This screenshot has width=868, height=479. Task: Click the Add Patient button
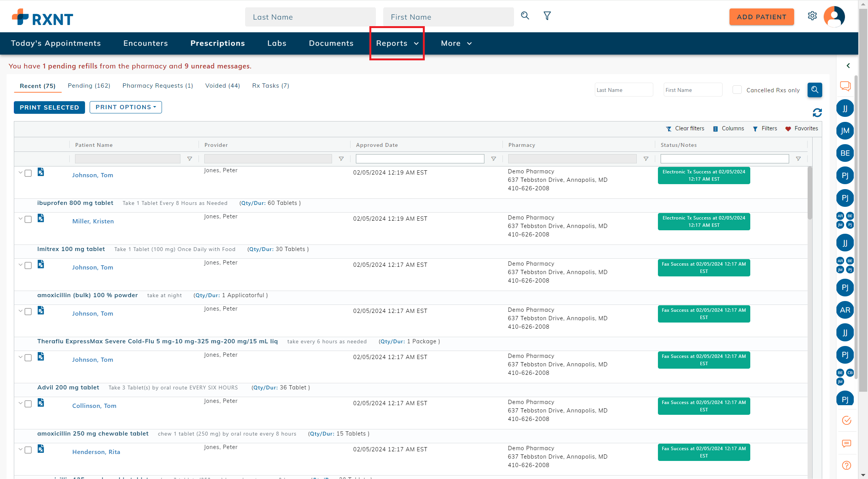click(761, 17)
